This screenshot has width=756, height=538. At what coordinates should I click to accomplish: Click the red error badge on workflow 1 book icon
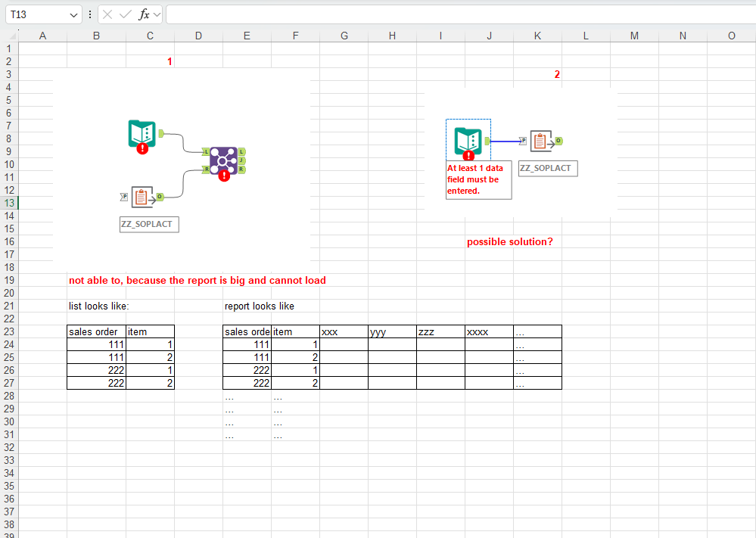pyautogui.click(x=142, y=148)
